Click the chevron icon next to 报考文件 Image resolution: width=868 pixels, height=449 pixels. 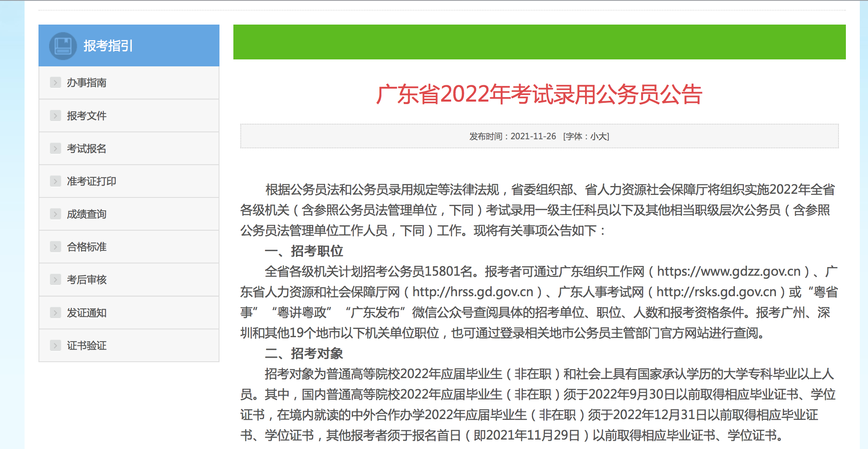click(55, 116)
